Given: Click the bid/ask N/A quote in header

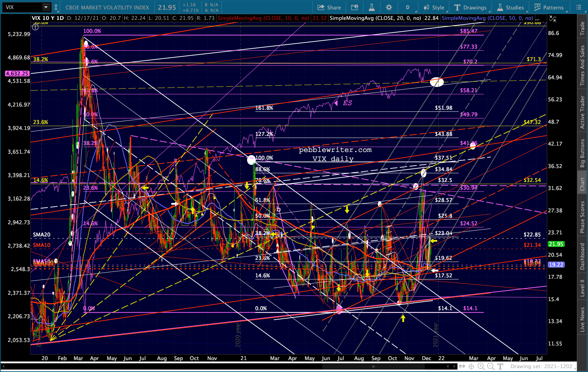Looking at the screenshot, I should (x=211, y=7).
